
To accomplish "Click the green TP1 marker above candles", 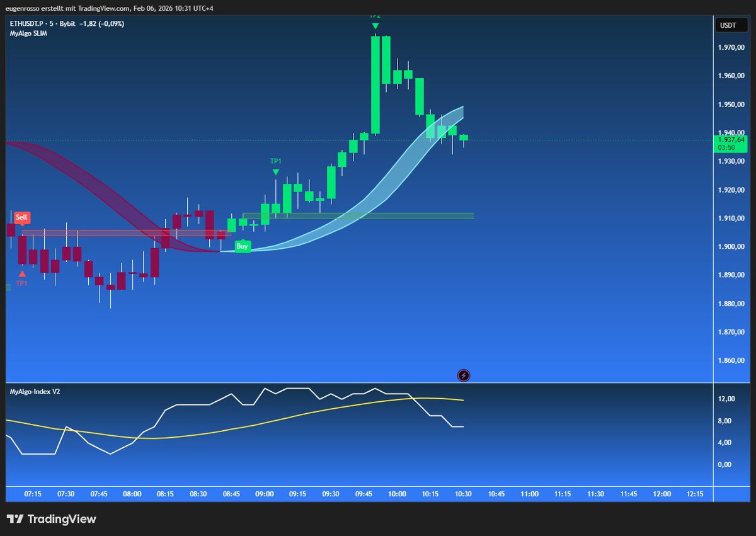I will (276, 167).
